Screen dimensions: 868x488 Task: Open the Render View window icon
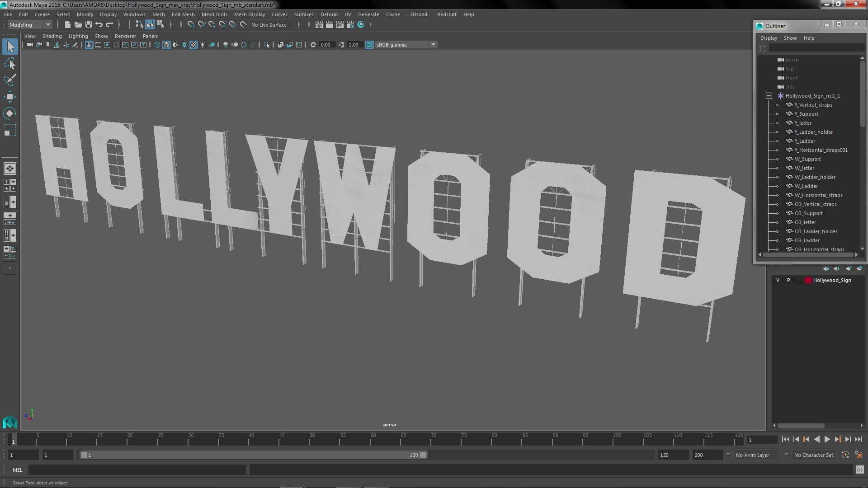319,25
